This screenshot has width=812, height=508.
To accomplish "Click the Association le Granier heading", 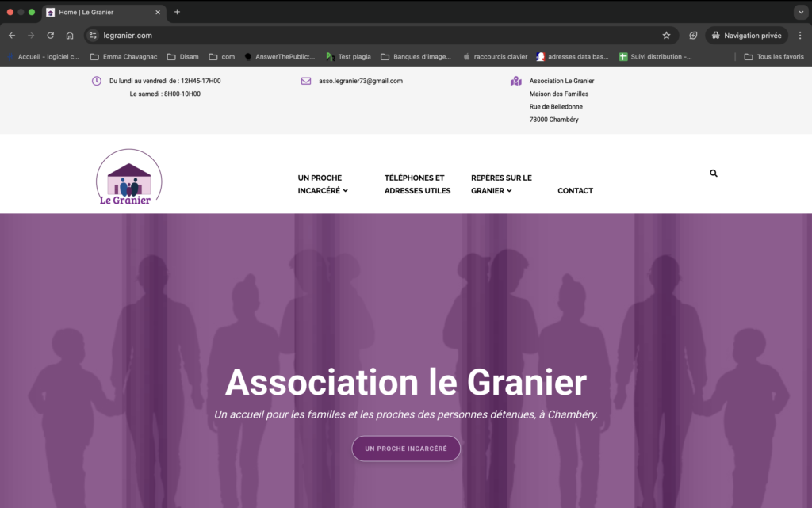I will click(406, 382).
